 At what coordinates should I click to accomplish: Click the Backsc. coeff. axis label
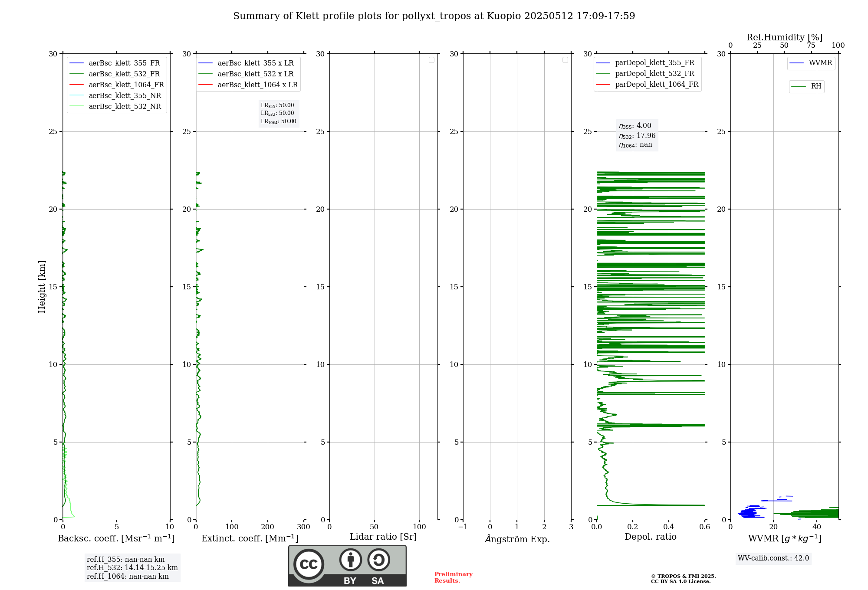point(116,538)
